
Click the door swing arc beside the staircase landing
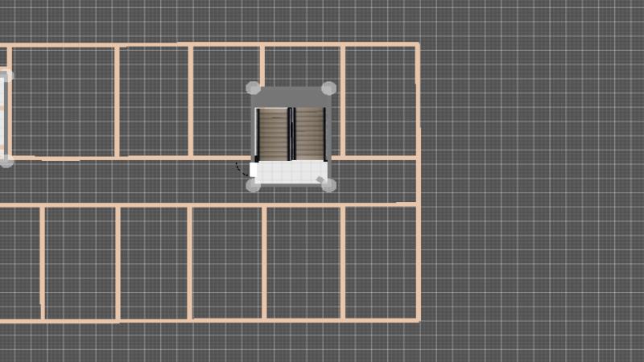pos(240,170)
